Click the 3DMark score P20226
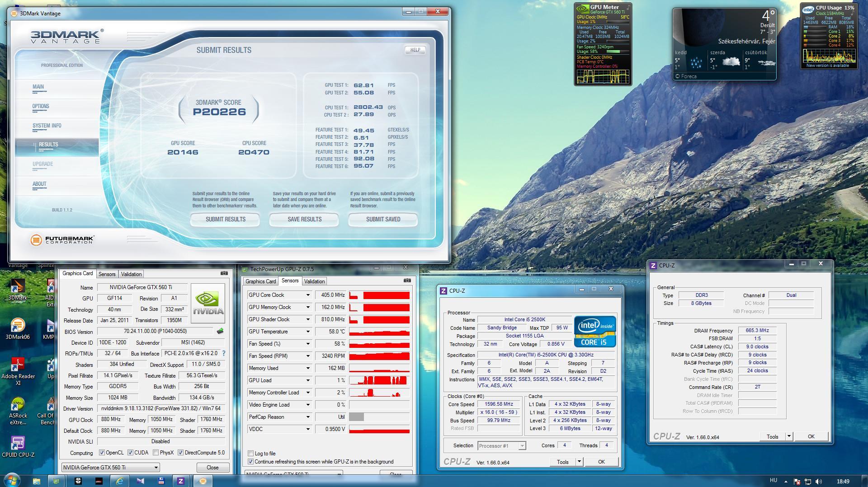Viewport: 868px width, 487px height. [219, 112]
